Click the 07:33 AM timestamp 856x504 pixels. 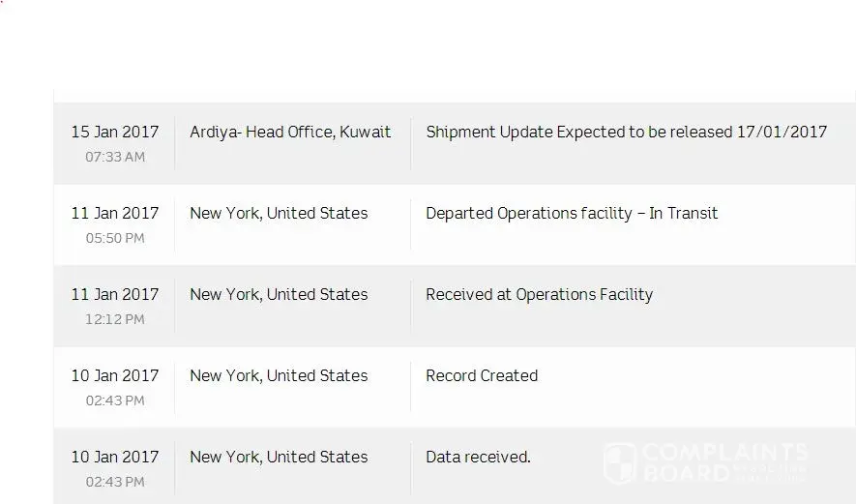[x=115, y=157]
